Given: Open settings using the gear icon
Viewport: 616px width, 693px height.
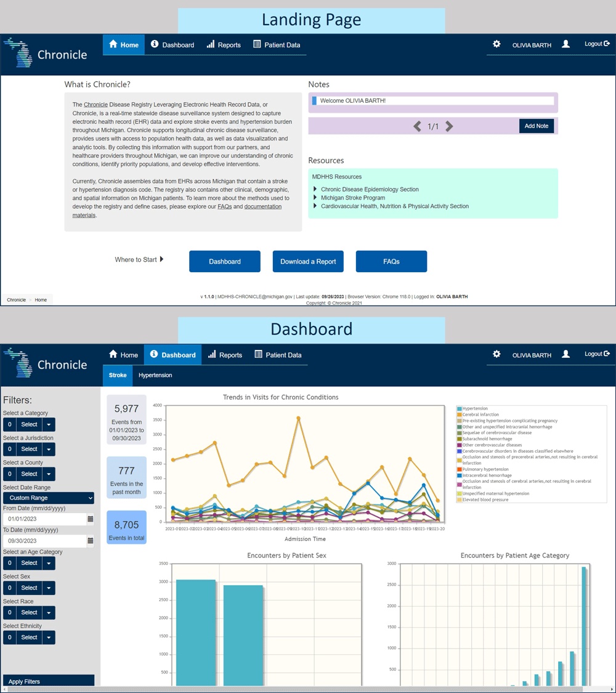Looking at the screenshot, I should (x=497, y=44).
